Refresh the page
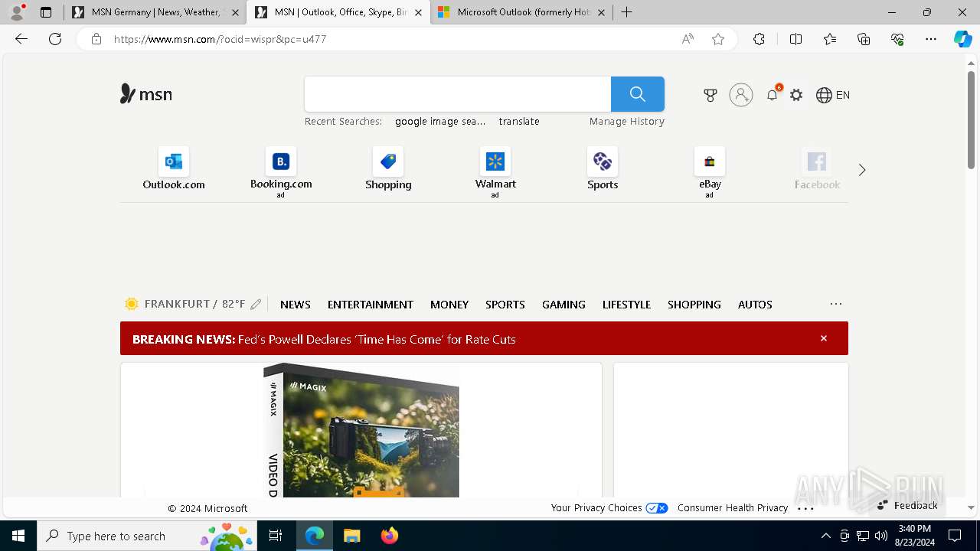 55,39
